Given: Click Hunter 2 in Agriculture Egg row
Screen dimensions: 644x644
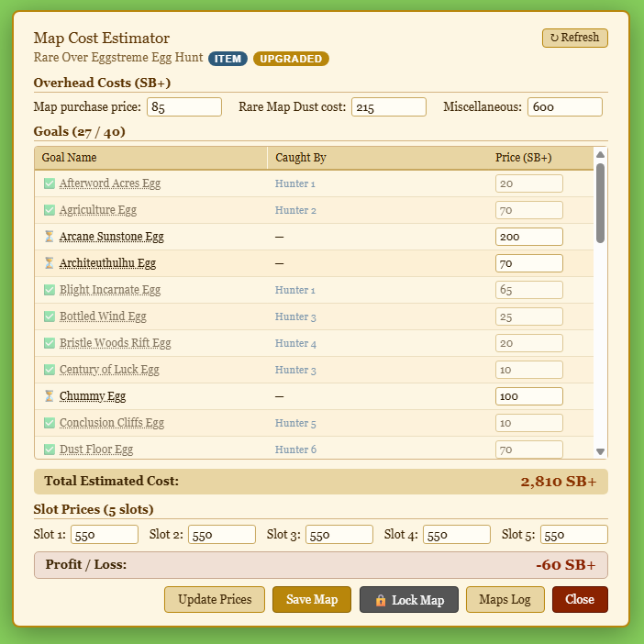Looking at the screenshot, I should pyautogui.click(x=295, y=210).
